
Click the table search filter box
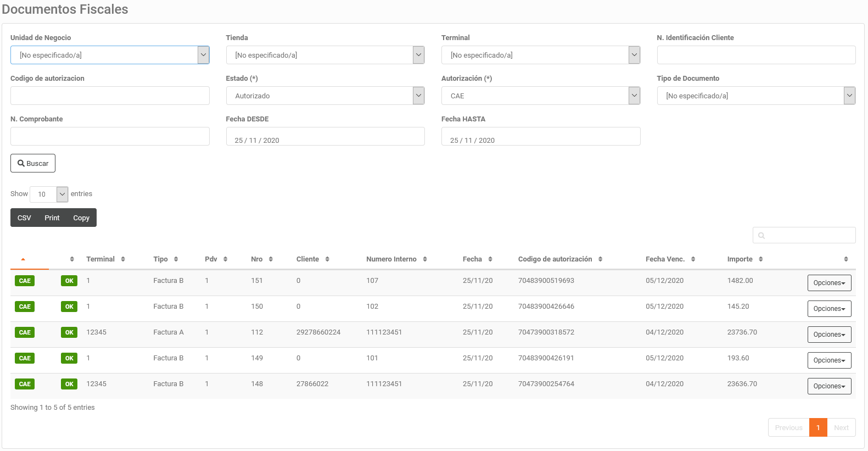tap(804, 235)
